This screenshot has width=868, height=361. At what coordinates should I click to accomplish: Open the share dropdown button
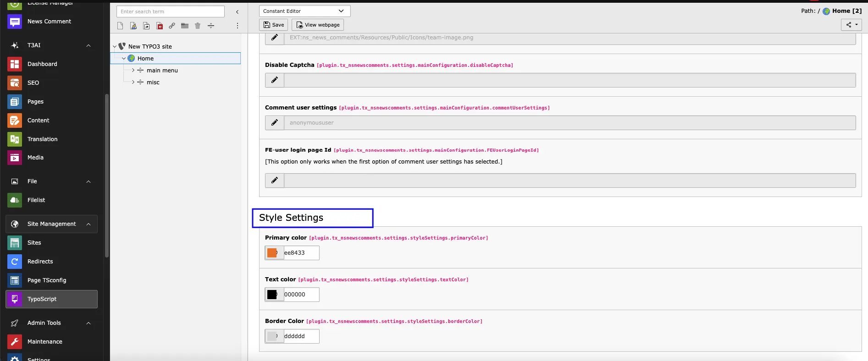(x=851, y=25)
